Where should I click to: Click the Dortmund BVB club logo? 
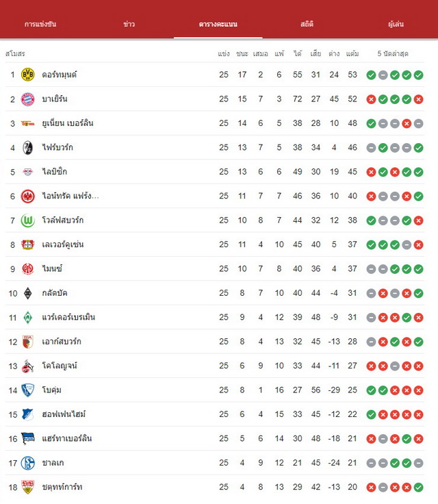click(x=27, y=75)
